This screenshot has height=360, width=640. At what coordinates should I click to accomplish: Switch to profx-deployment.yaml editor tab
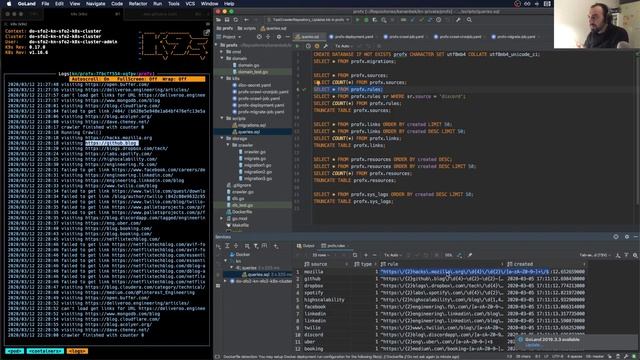(351, 37)
